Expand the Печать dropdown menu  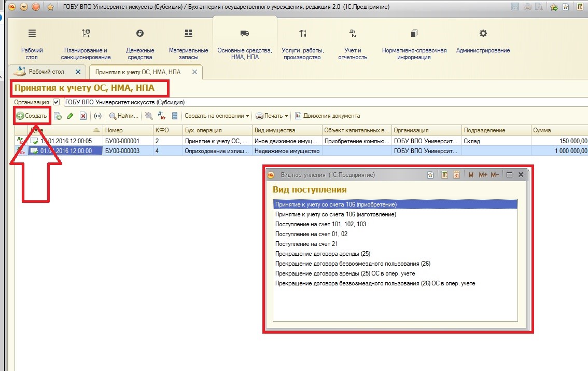pos(272,116)
